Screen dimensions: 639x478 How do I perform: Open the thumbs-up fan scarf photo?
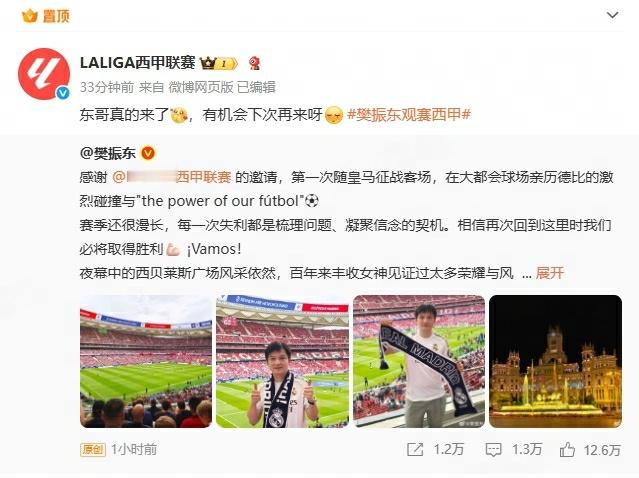(282, 361)
